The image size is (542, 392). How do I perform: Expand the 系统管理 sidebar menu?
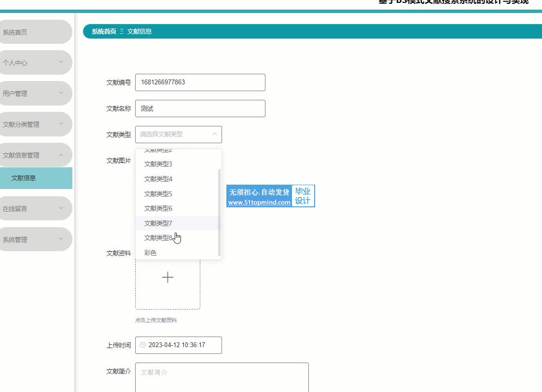[x=61, y=239]
